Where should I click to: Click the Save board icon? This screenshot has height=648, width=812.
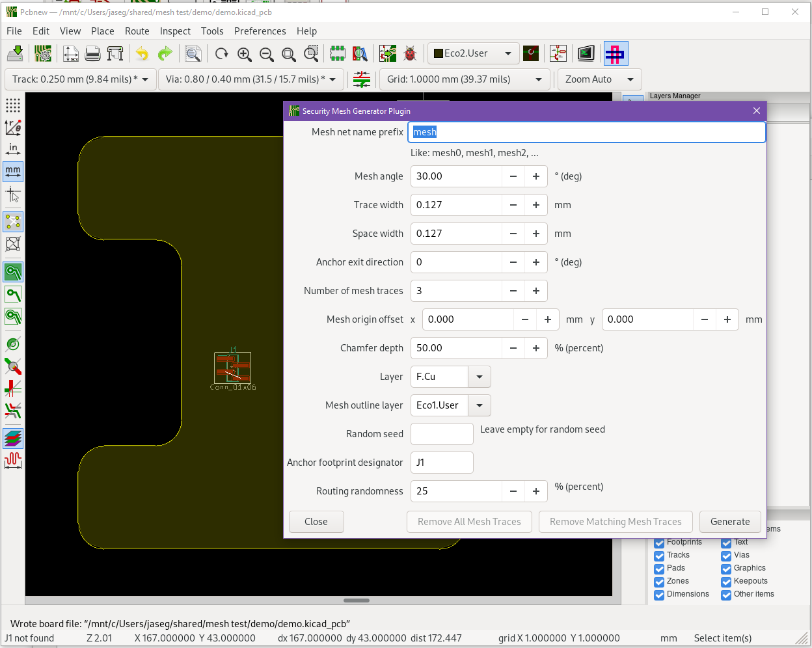[x=16, y=53]
